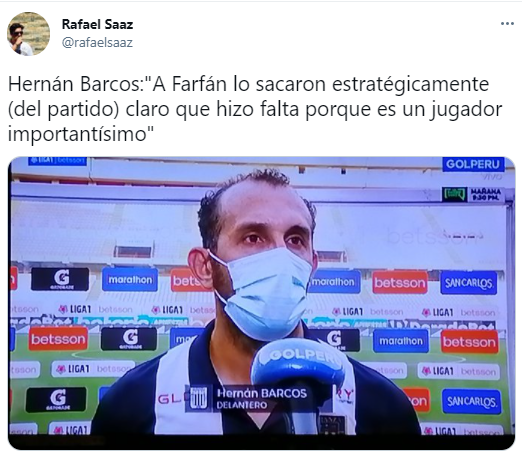
Task: Open the three-dot more options menu
Action: [507, 24]
